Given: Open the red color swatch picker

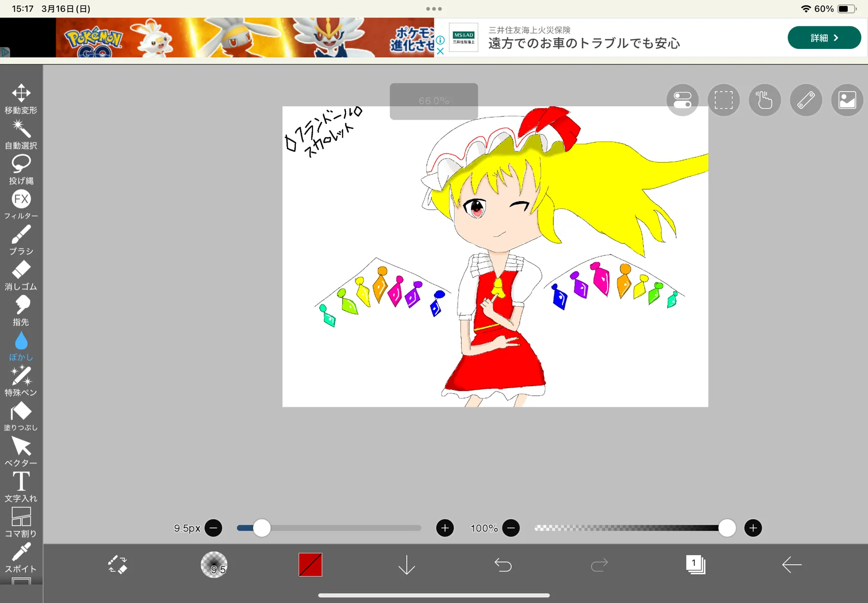Looking at the screenshot, I should (x=310, y=565).
